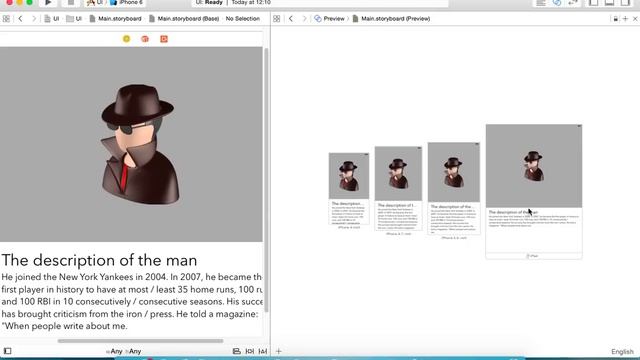640x360 pixels.
Task: Close the Preview assistant editor
Action: tap(635, 19)
